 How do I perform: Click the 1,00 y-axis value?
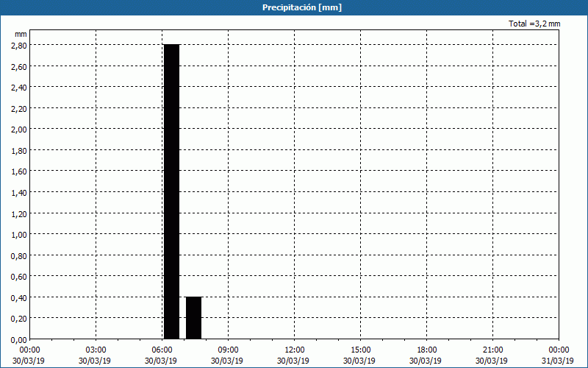(20, 235)
